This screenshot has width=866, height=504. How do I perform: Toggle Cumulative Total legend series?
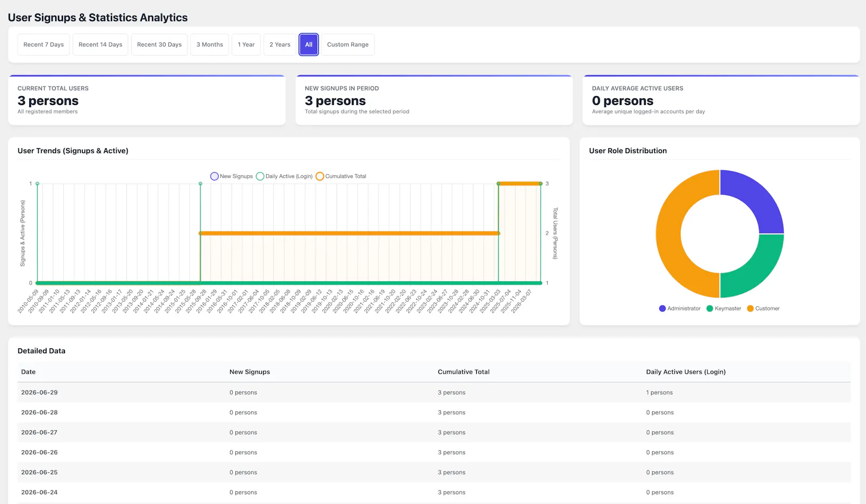click(341, 176)
